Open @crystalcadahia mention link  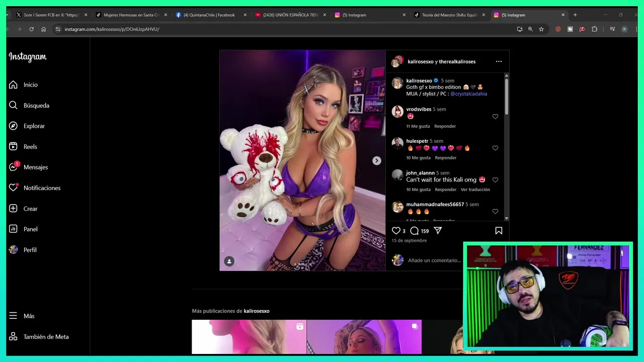click(468, 94)
